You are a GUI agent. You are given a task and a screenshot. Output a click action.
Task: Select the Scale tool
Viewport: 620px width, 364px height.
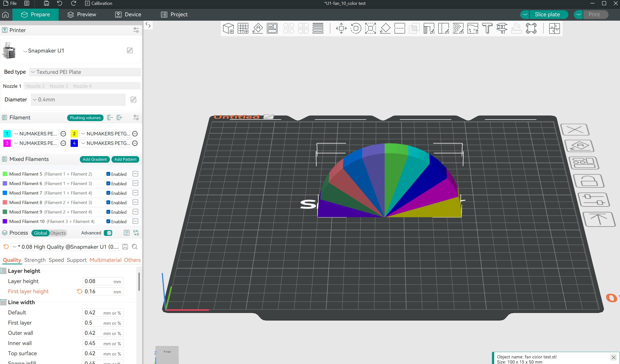[370, 28]
